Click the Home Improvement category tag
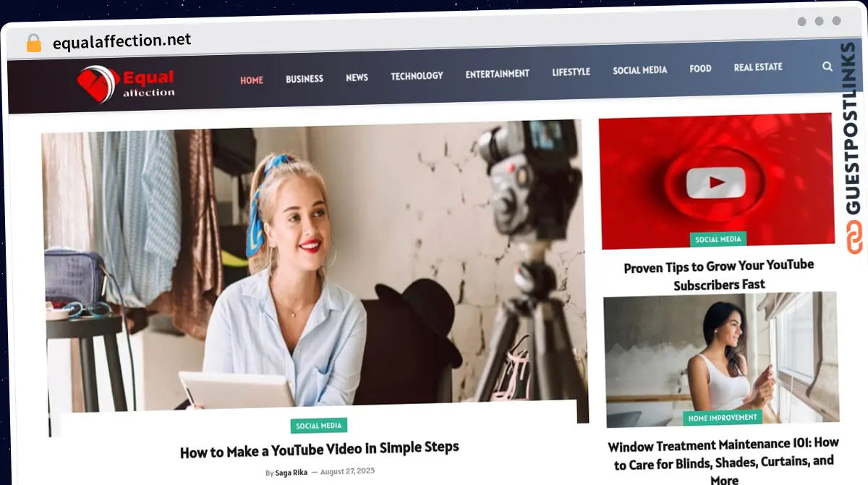 click(723, 418)
